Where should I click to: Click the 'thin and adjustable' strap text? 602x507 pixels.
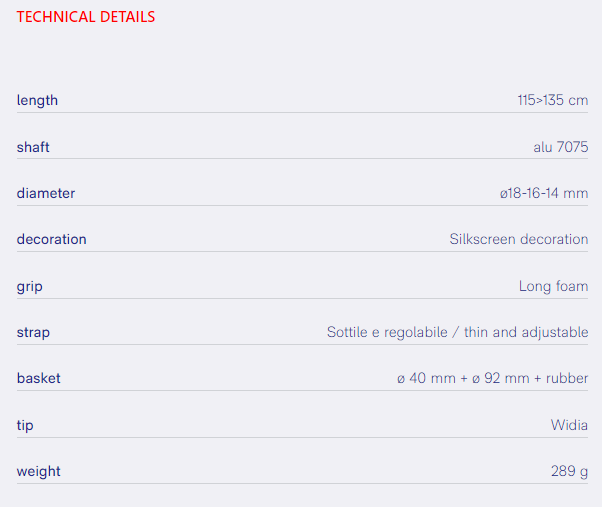click(526, 332)
